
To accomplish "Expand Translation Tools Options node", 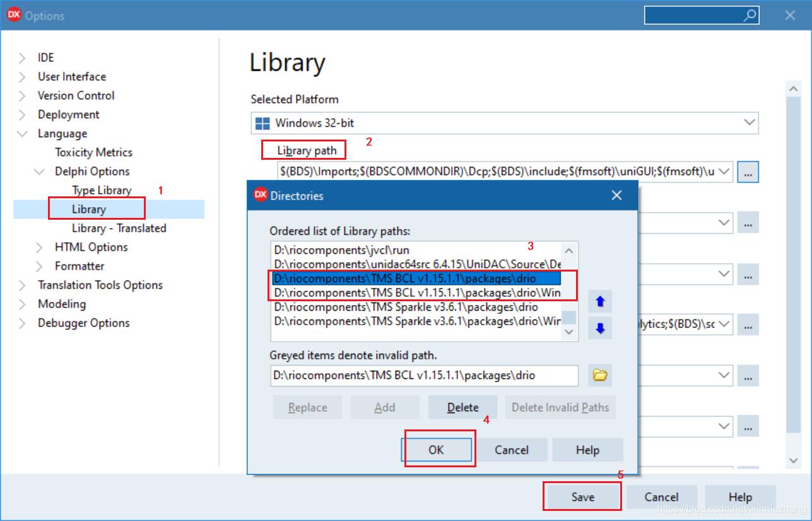I will (23, 285).
